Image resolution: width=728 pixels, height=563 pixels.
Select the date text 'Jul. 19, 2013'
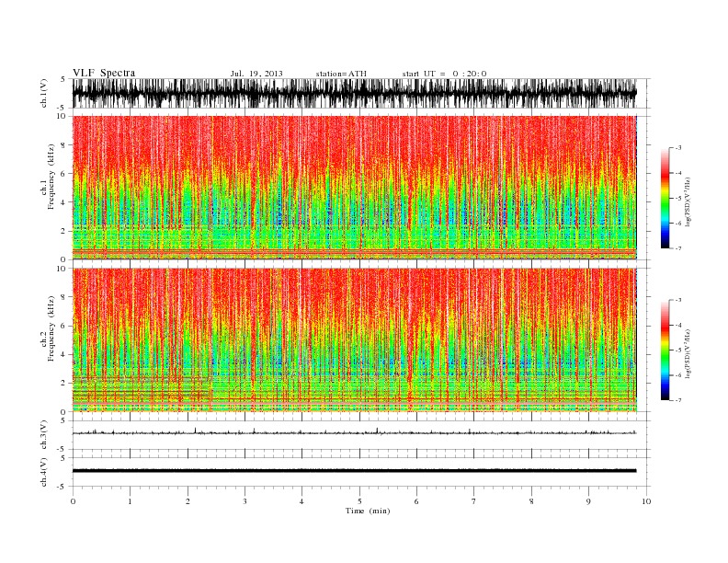pyautogui.click(x=256, y=74)
